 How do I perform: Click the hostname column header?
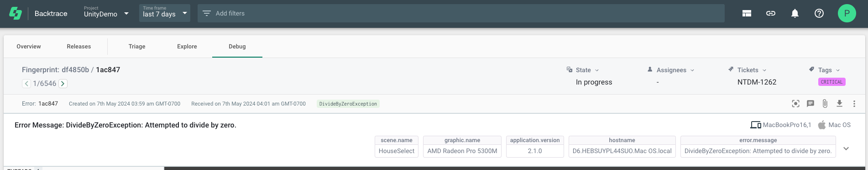(622, 140)
